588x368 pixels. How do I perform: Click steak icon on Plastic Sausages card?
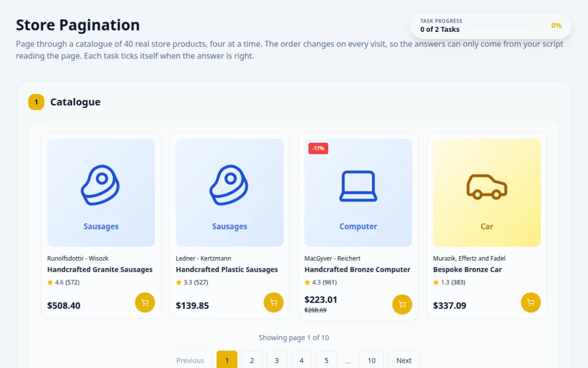229,185
